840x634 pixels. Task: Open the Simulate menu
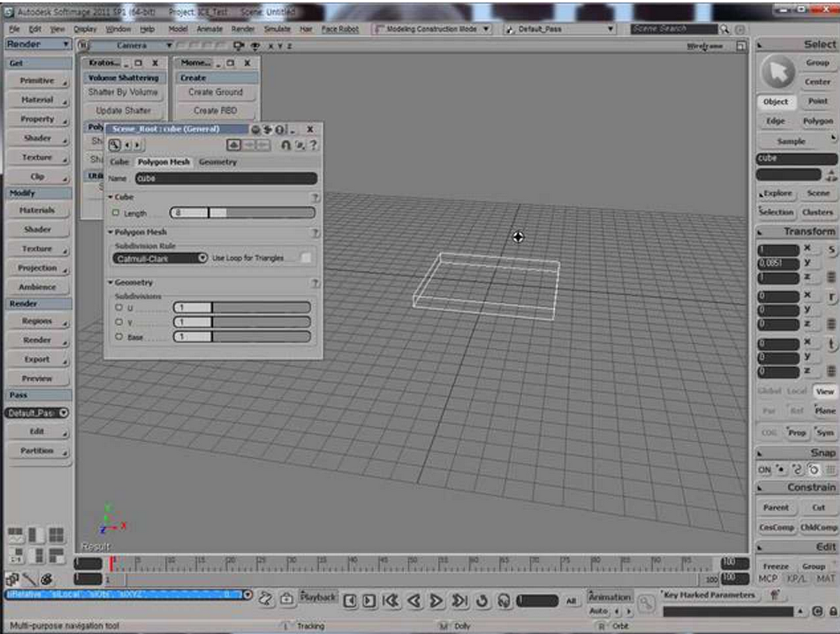click(277, 29)
